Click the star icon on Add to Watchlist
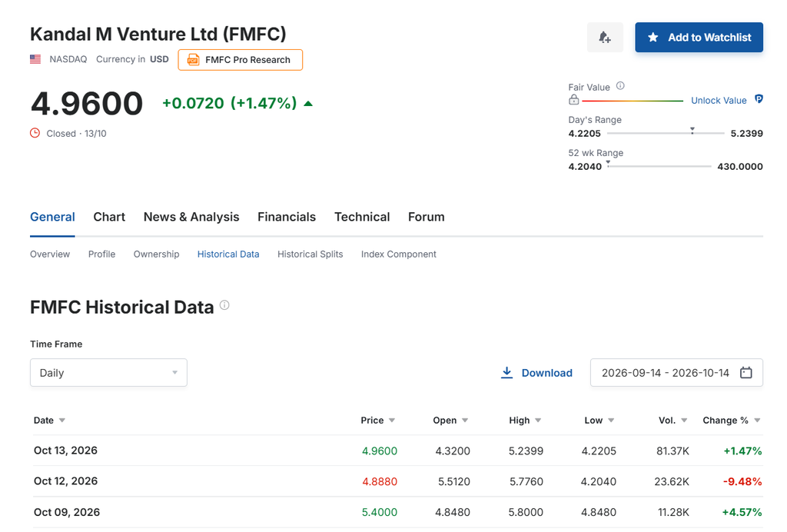The width and height of the screenshot is (787, 532). (x=653, y=37)
